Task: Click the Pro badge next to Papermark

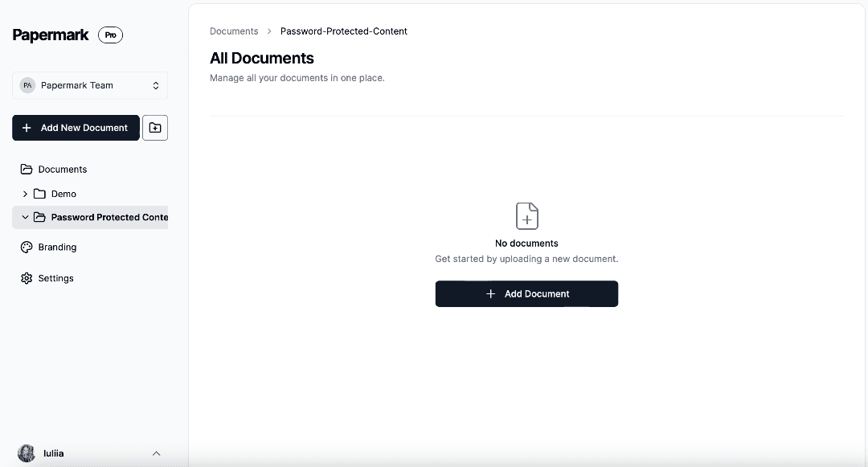Action: pos(110,35)
